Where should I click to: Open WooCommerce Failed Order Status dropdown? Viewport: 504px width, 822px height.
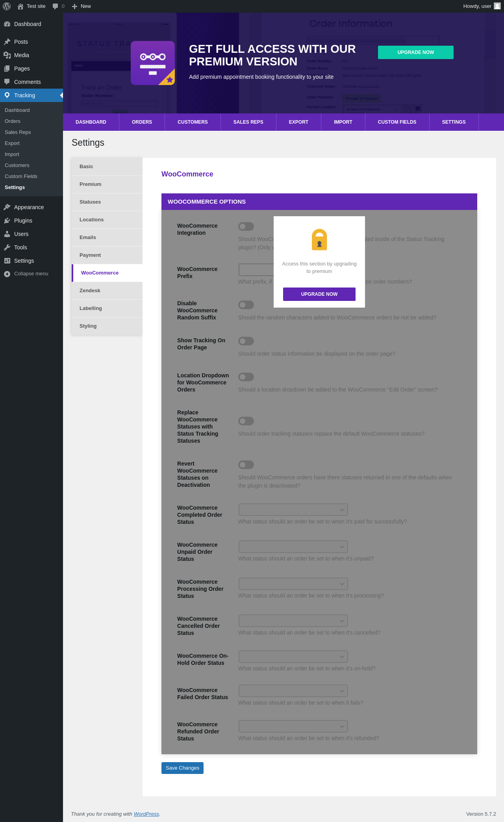(x=293, y=691)
